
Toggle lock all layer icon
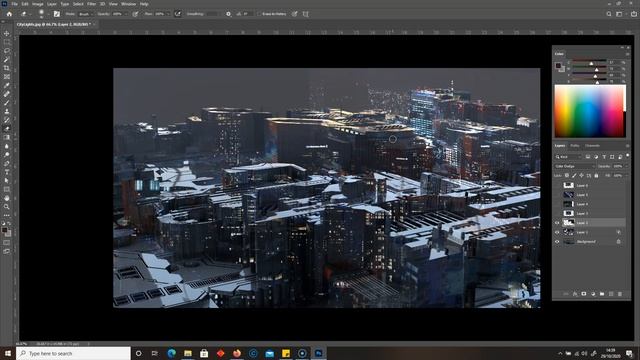(x=596, y=176)
